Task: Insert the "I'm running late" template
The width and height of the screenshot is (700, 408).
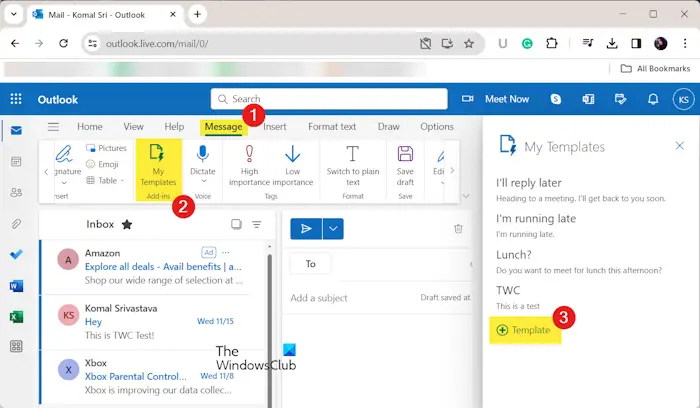Action: pyautogui.click(x=536, y=225)
